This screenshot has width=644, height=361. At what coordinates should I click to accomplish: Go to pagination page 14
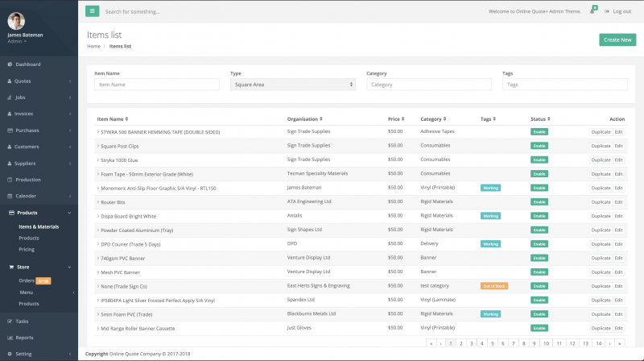click(x=599, y=343)
